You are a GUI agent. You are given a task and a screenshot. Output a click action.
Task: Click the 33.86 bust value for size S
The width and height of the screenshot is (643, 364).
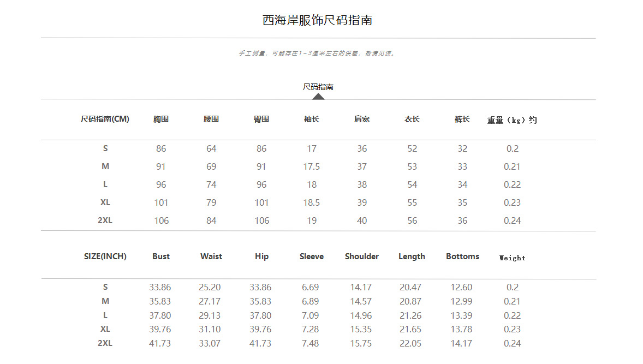tap(160, 288)
